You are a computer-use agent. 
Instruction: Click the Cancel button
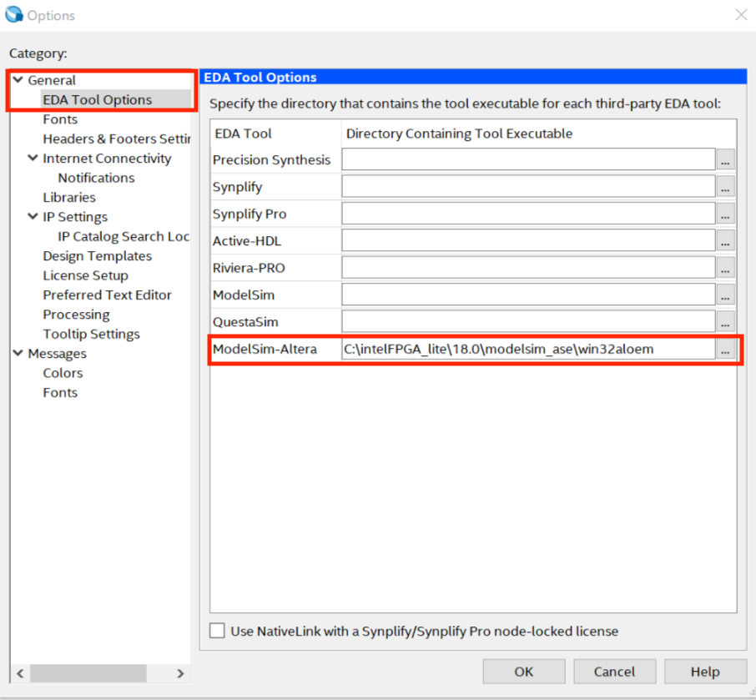click(614, 672)
